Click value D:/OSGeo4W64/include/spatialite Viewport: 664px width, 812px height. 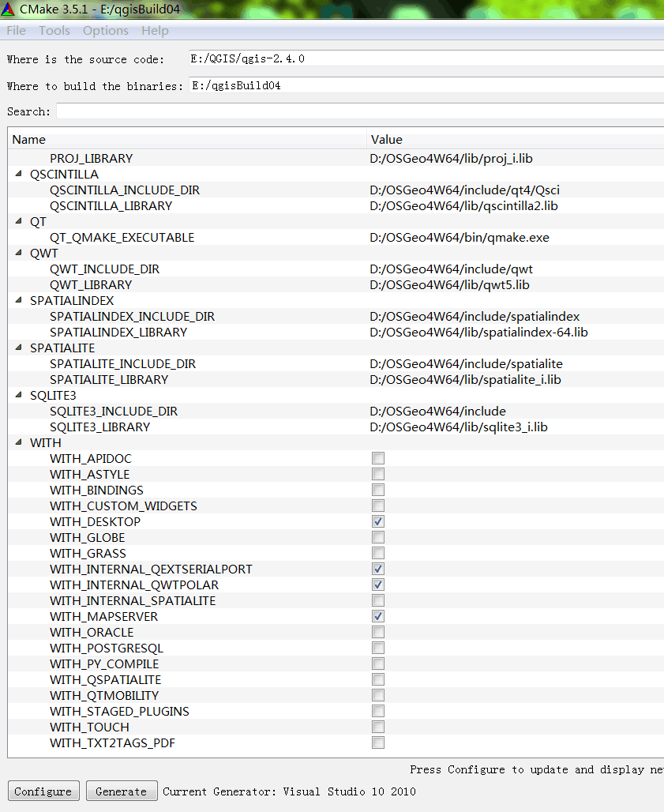pyautogui.click(x=466, y=363)
